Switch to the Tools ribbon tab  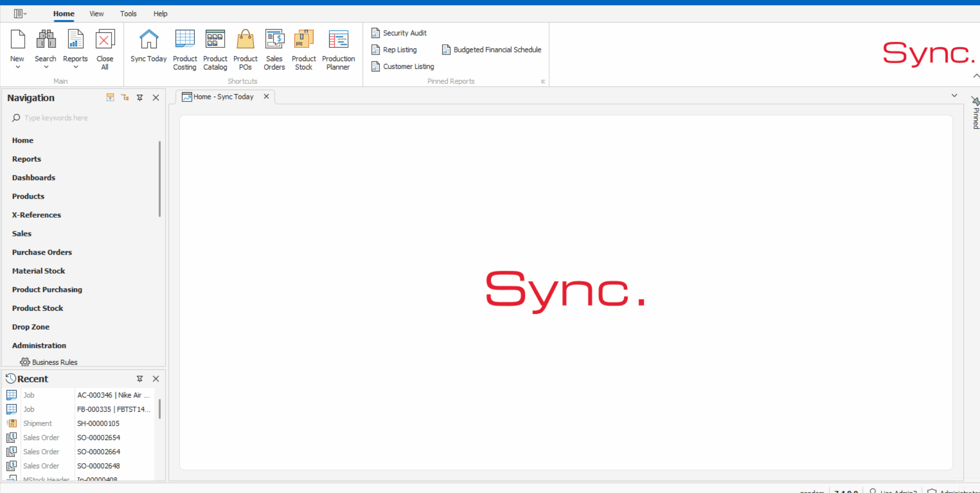pos(129,14)
